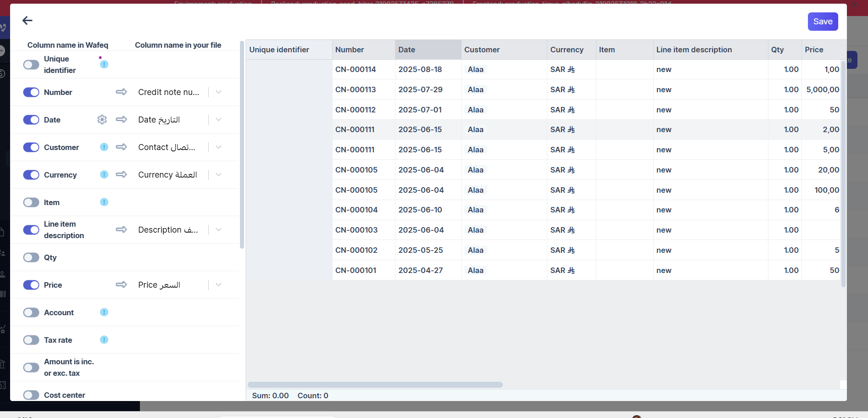
Task: Click info icon beside Customer field
Action: (104, 147)
